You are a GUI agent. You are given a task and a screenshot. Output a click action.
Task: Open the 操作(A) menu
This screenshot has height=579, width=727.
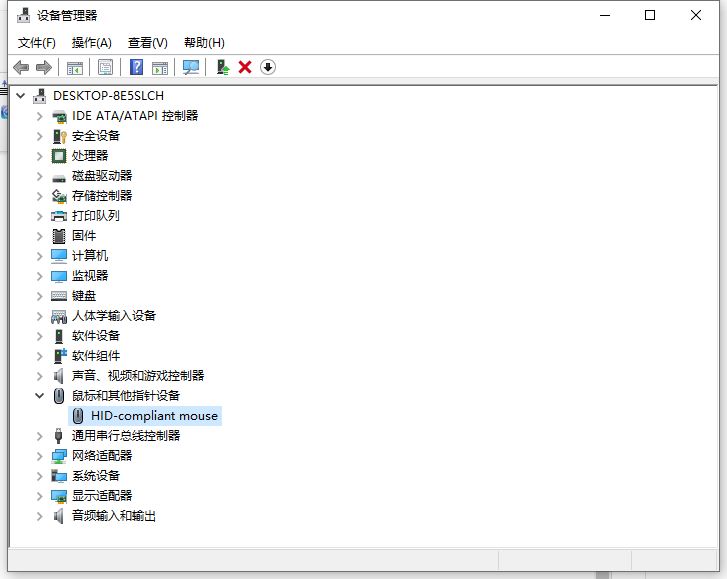point(91,42)
